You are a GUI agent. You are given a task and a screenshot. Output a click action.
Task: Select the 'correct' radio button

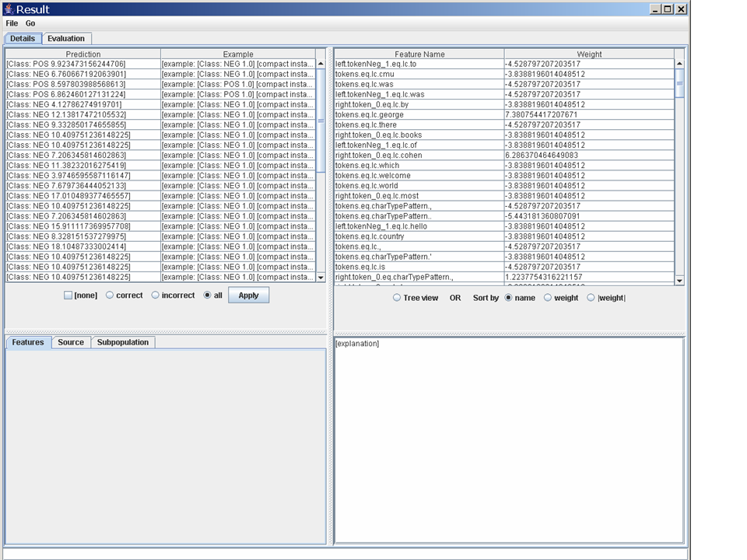click(x=110, y=296)
